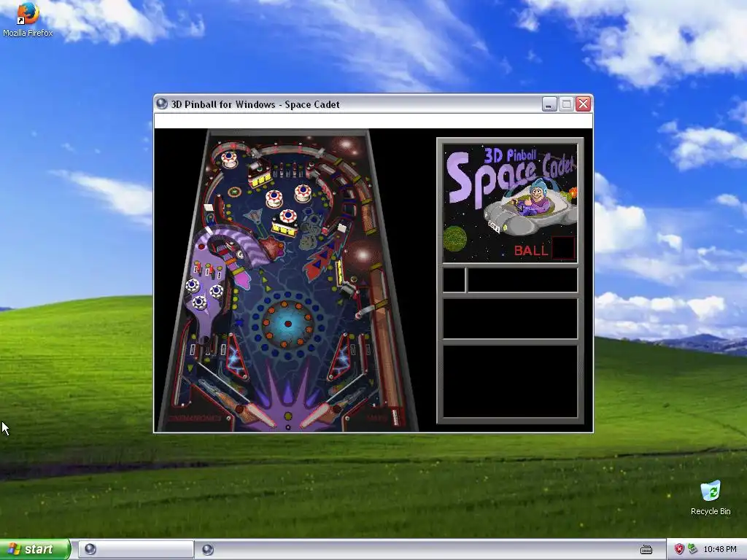Screen dimensions: 747x560
Task: Click the wide score display box
Action: tap(522, 280)
